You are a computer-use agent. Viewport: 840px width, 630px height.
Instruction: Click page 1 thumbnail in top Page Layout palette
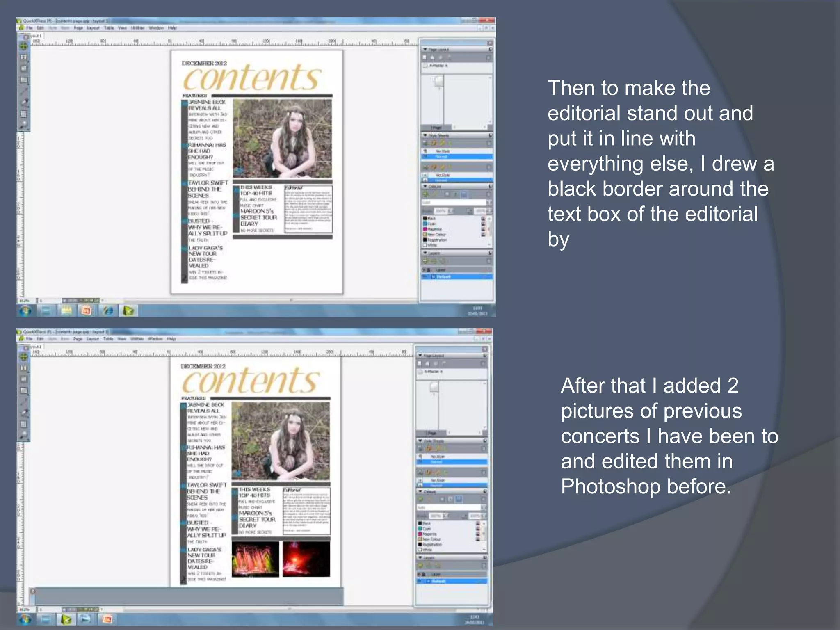(x=439, y=81)
